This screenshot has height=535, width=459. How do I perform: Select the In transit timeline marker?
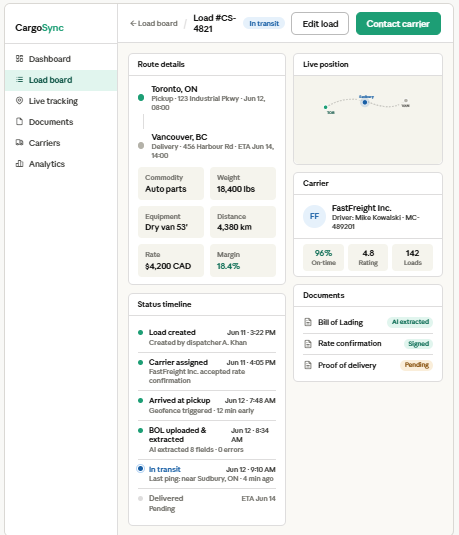tap(140, 468)
